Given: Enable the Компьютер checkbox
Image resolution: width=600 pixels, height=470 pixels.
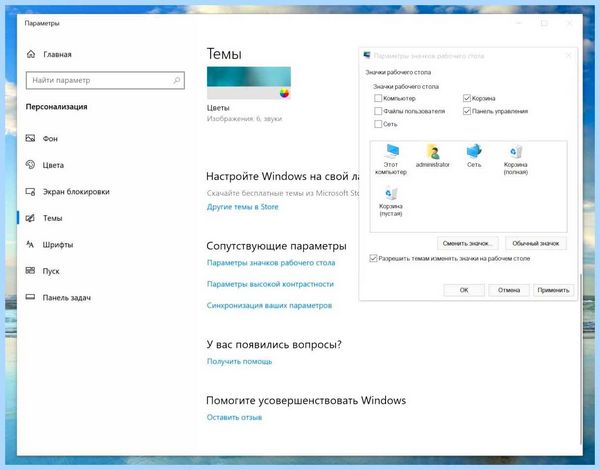Looking at the screenshot, I should (378, 98).
